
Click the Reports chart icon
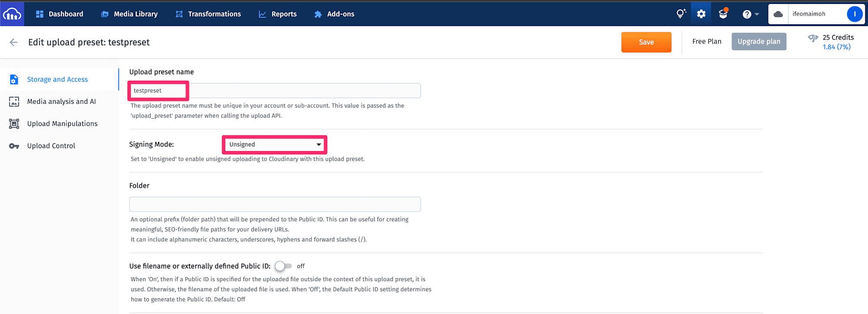click(x=262, y=14)
